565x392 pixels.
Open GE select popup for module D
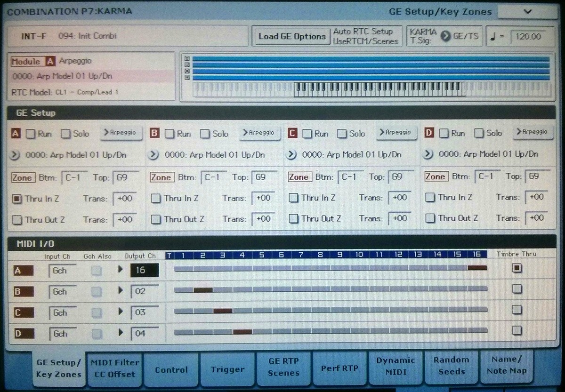click(x=428, y=154)
